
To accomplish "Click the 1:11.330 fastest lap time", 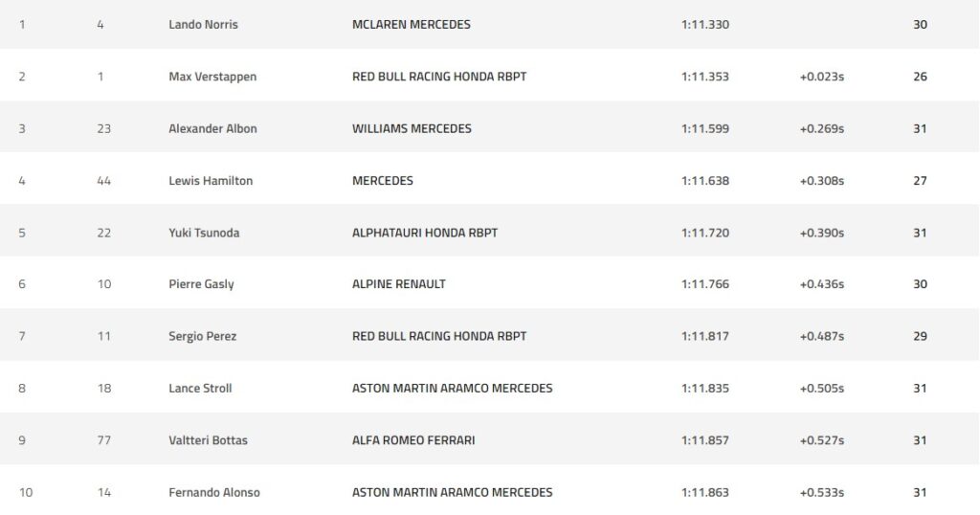I will 705,25.
